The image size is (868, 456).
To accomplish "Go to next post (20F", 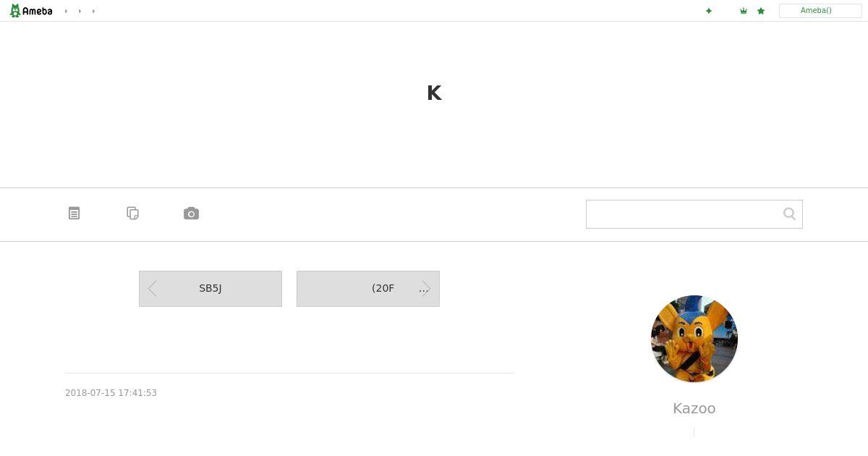I will click(368, 289).
